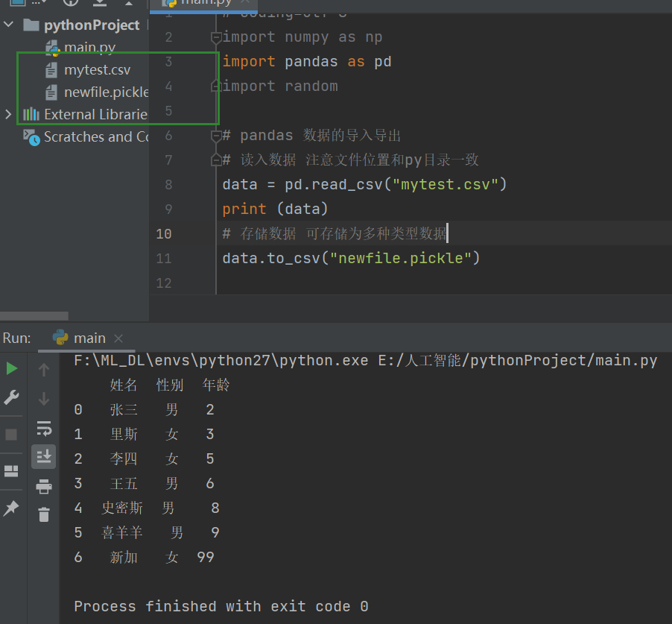This screenshot has width=672, height=624.
Task: Fold the import block at line 2
Action: tap(216, 38)
